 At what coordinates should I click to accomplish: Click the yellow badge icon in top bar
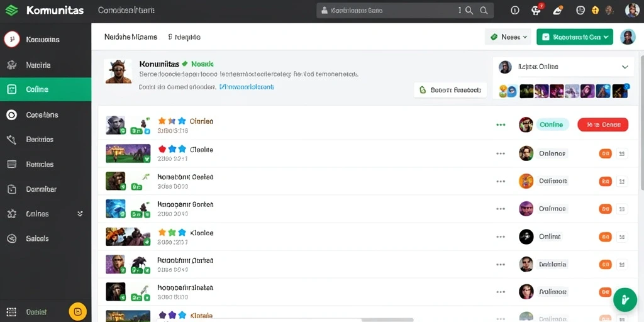click(595, 11)
